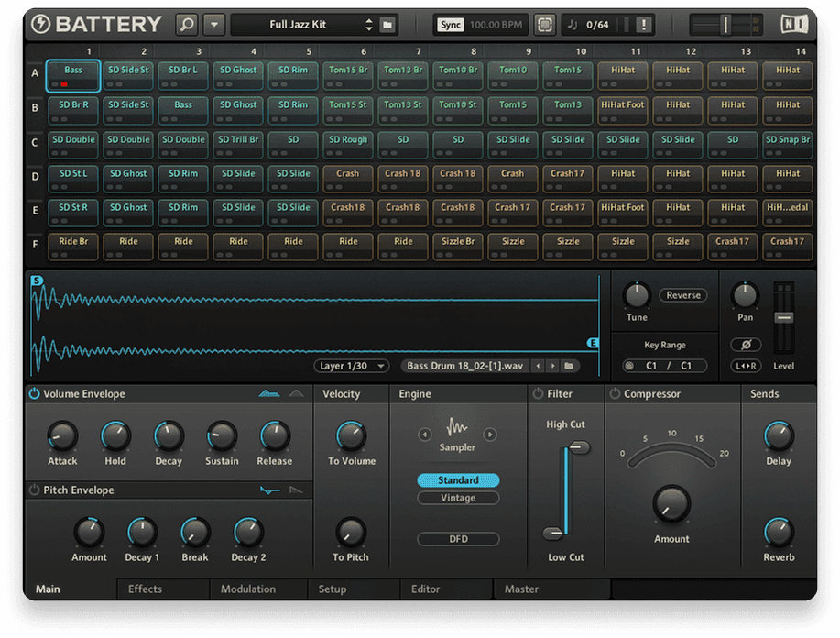
Task: Click the phase invert Ø icon
Action: tap(747, 344)
